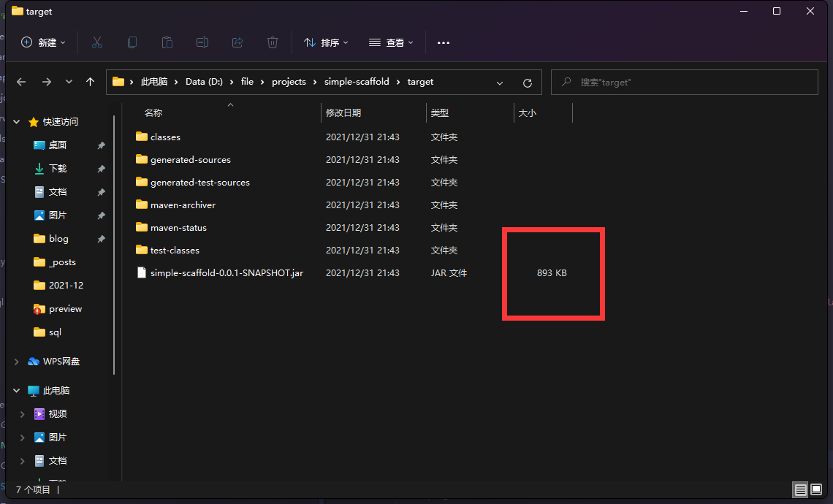Open the 新建 dropdown menu

click(44, 42)
